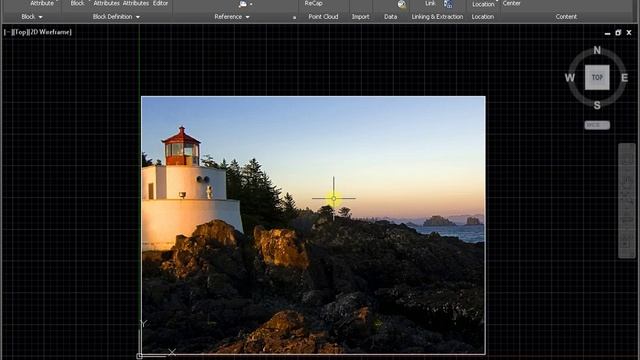Open the [Top] view controls menu
The height and width of the screenshot is (360, 640).
19,32
